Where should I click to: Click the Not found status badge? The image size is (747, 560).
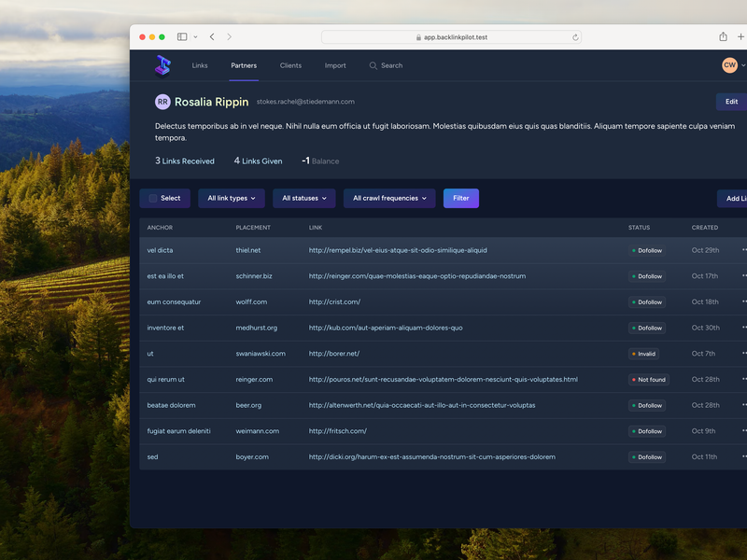(649, 380)
